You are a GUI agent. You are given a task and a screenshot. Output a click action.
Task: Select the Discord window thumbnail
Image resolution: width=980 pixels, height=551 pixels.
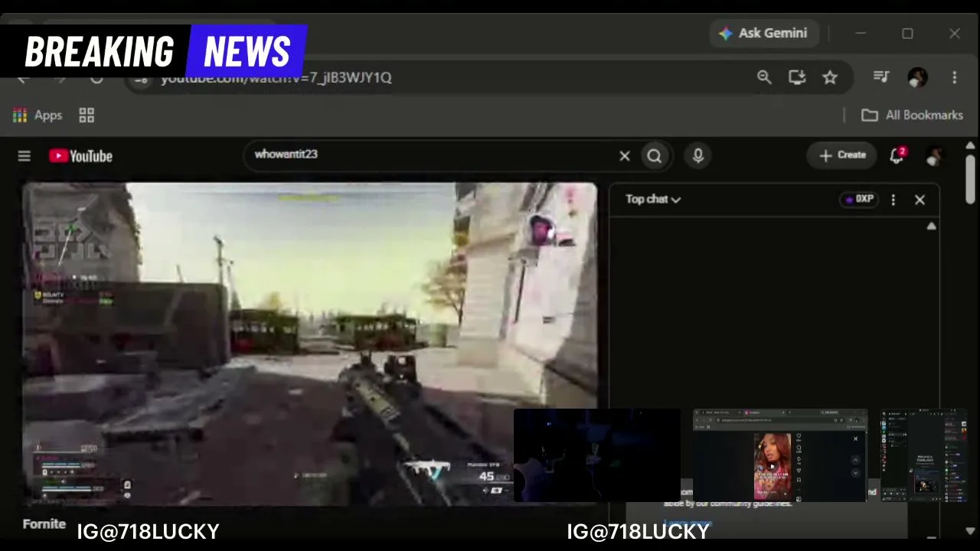923,455
